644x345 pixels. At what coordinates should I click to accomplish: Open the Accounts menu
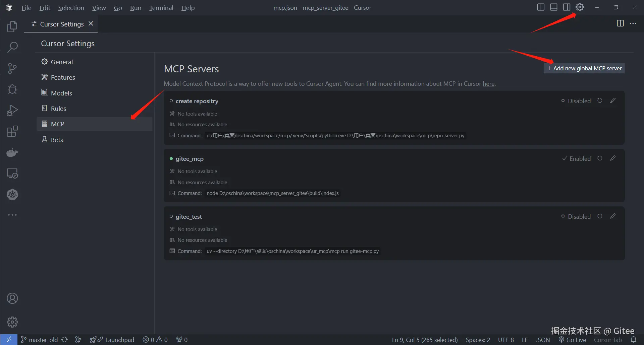tap(12, 298)
